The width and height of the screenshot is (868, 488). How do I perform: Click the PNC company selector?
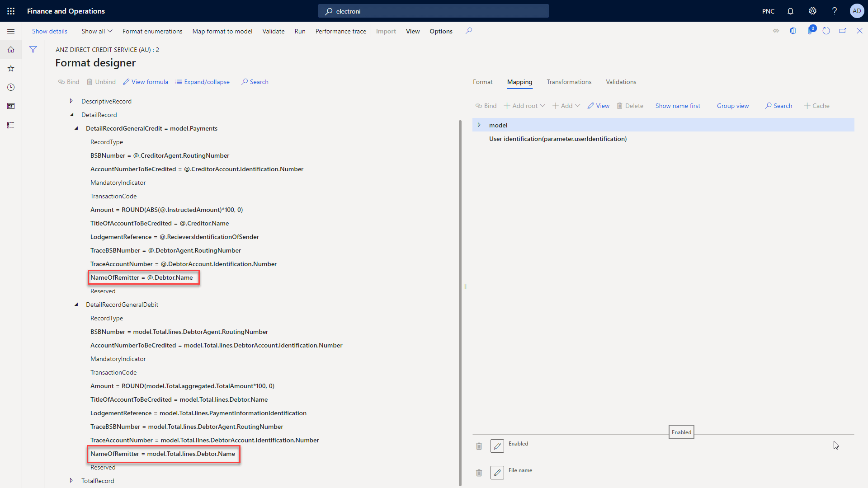[768, 11]
